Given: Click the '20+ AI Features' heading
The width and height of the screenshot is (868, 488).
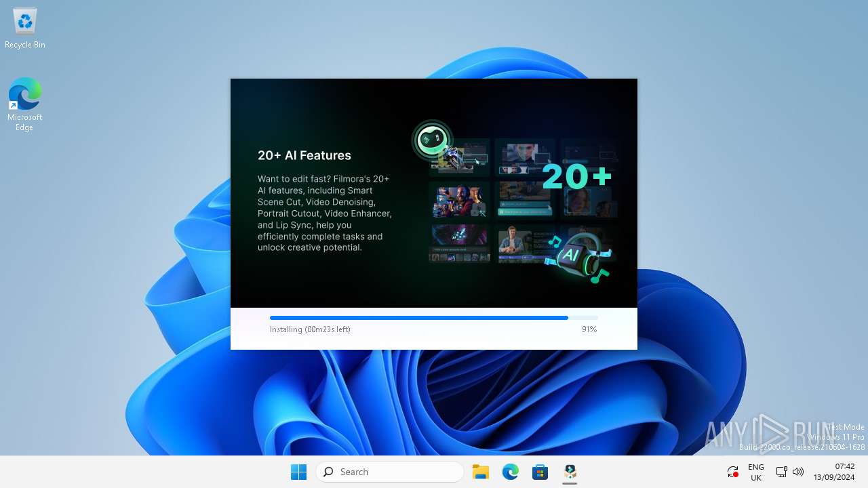Looking at the screenshot, I should pos(304,155).
